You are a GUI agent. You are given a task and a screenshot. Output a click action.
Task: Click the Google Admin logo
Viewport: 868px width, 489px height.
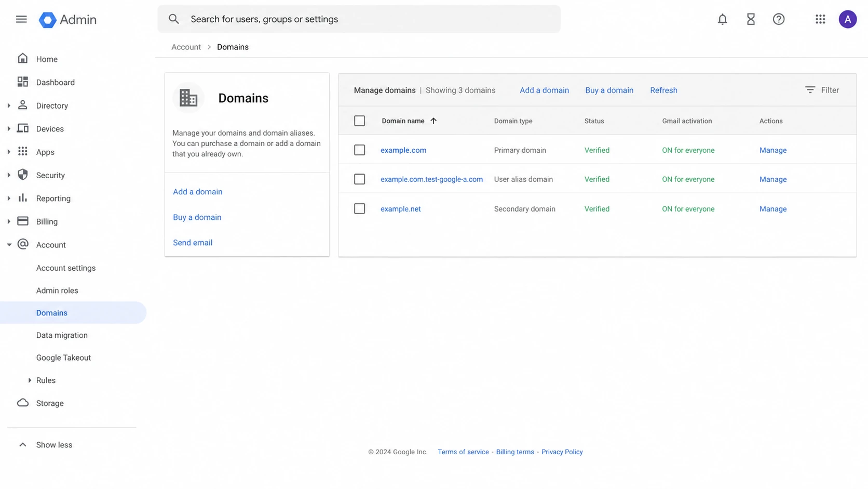coord(67,20)
